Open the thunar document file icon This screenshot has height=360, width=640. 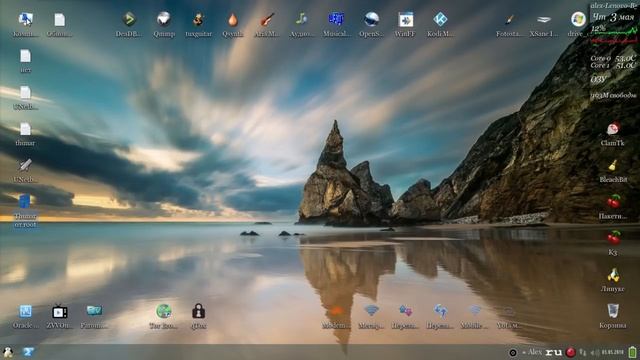point(25,129)
